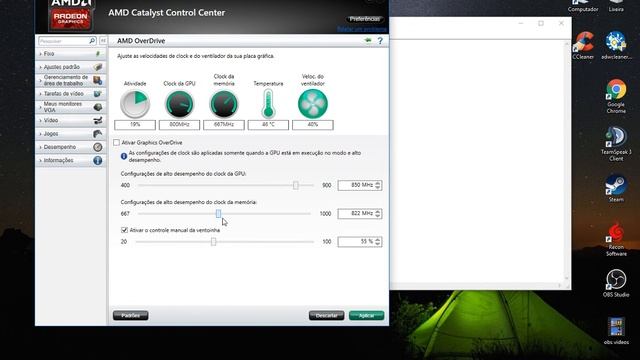The height and width of the screenshot is (360, 640).
Task: Open Steam desktop shortcut
Action: (616, 188)
